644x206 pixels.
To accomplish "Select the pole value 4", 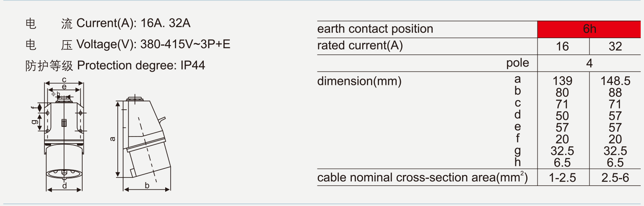I will click(589, 64).
